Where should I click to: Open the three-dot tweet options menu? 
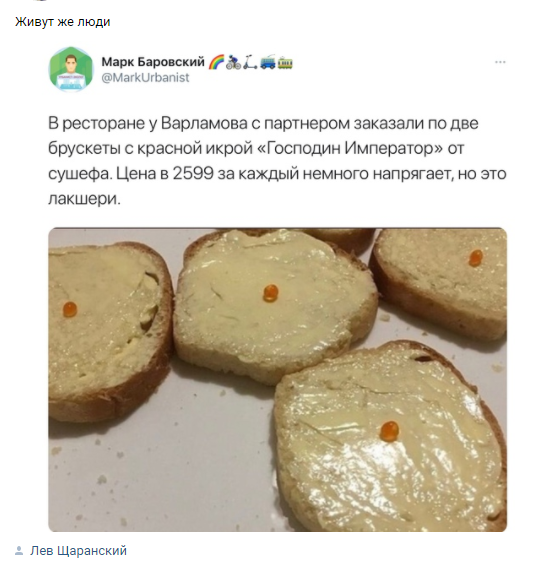click(x=500, y=62)
